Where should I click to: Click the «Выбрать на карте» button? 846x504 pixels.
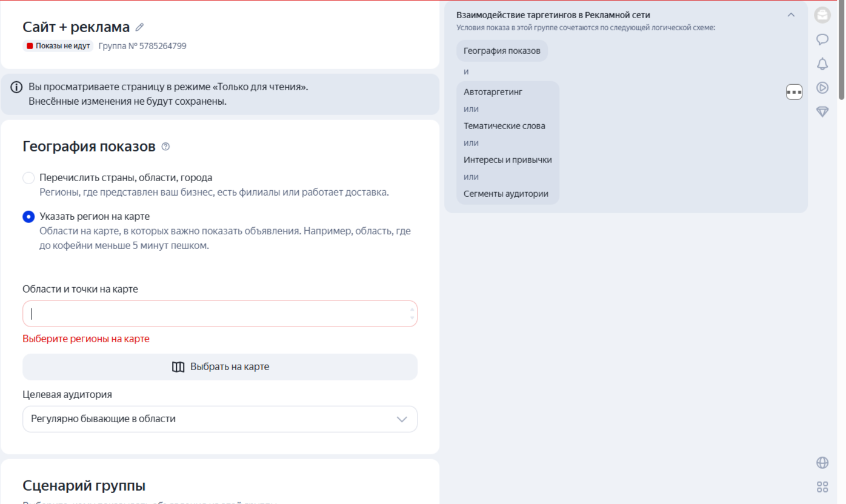pyautogui.click(x=220, y=367)
